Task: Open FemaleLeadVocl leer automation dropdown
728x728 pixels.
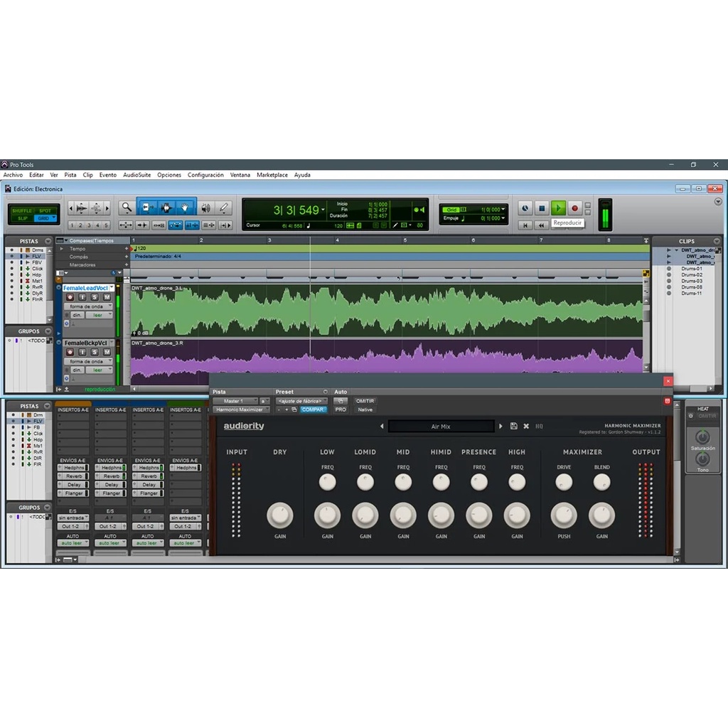Action: point(100,315)
